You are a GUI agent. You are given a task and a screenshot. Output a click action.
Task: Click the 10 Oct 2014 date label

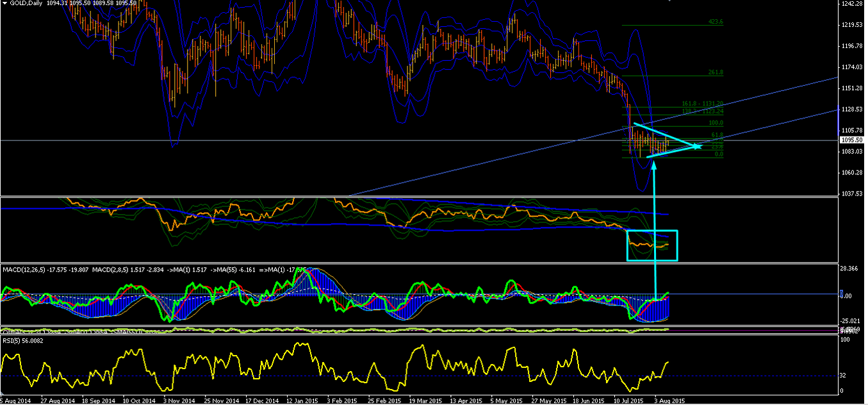pos(139,401)
